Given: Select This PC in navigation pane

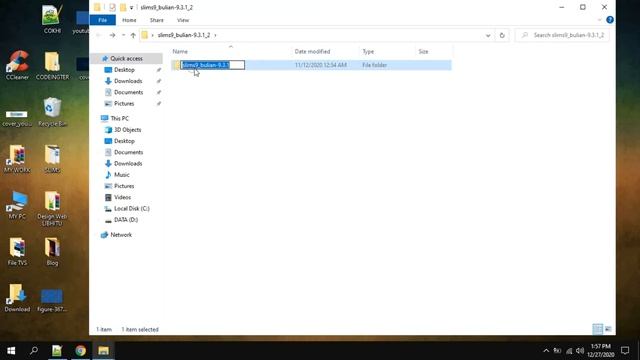Looking at the screenshot, I should (x=119, y=118).
